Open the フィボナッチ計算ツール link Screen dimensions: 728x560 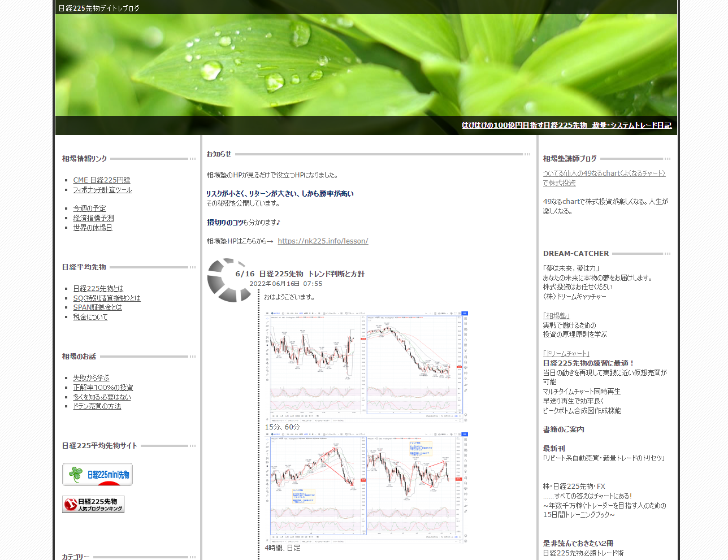[102, 190]
